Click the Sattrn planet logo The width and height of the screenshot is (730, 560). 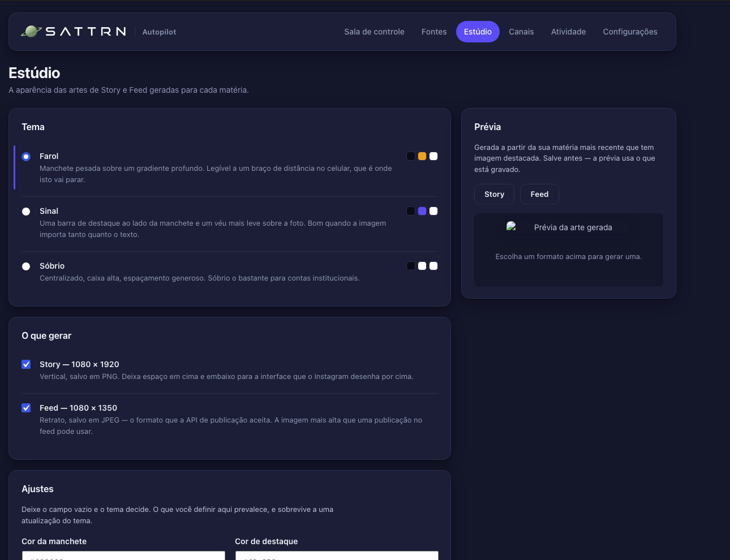coord(32,32)
